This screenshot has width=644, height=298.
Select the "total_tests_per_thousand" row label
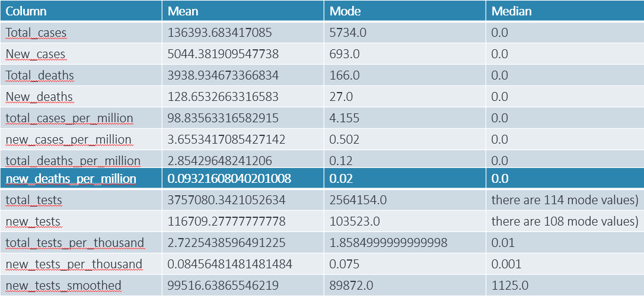click(75, 243)
